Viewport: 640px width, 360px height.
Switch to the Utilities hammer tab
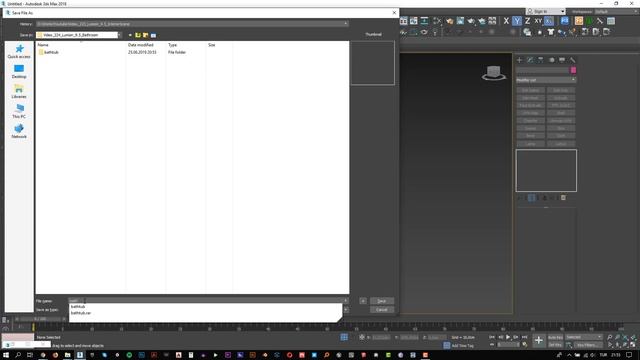point(573,60)
